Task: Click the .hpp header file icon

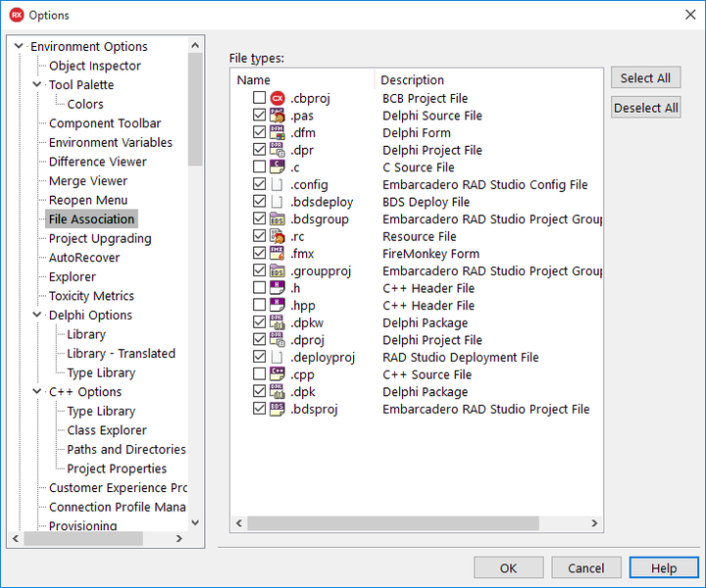Action: 277,305
